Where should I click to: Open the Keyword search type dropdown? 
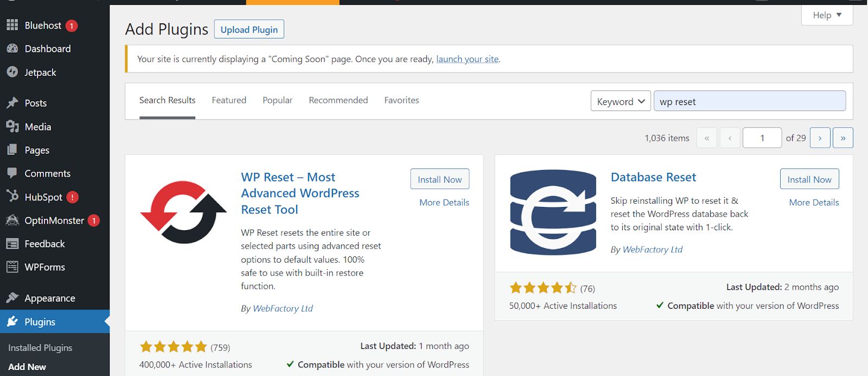coord(621,101)
